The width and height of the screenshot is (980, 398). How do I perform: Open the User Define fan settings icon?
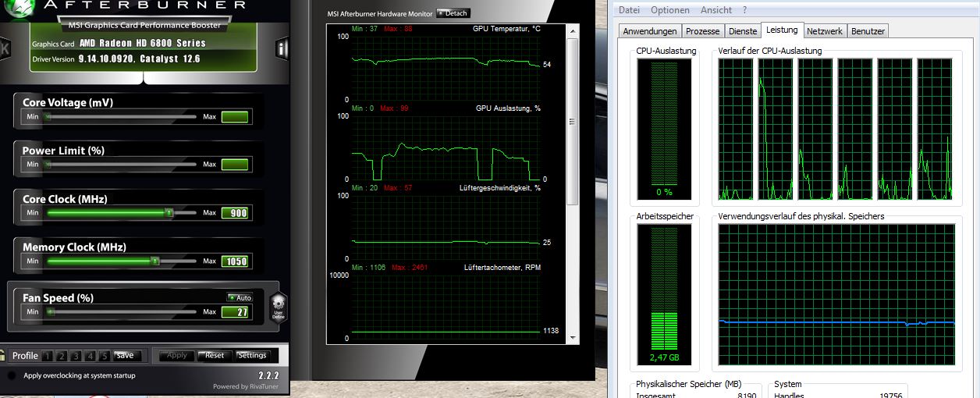(x=279, y=306)
